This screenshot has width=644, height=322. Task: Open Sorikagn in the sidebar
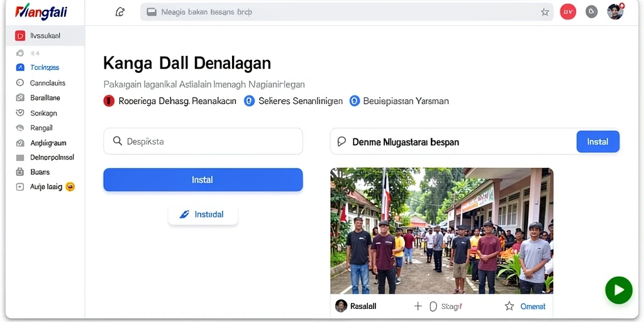[x=43, y=113]
